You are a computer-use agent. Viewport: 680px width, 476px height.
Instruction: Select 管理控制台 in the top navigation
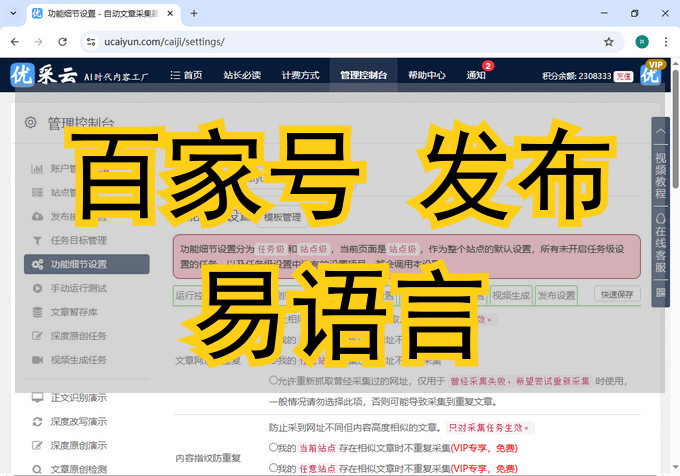[x=363, y=75]
